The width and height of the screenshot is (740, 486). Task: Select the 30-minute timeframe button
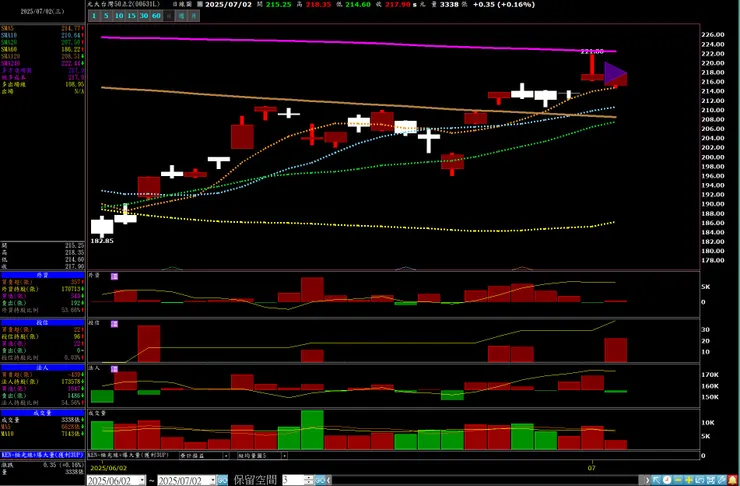tap(143, 16)
